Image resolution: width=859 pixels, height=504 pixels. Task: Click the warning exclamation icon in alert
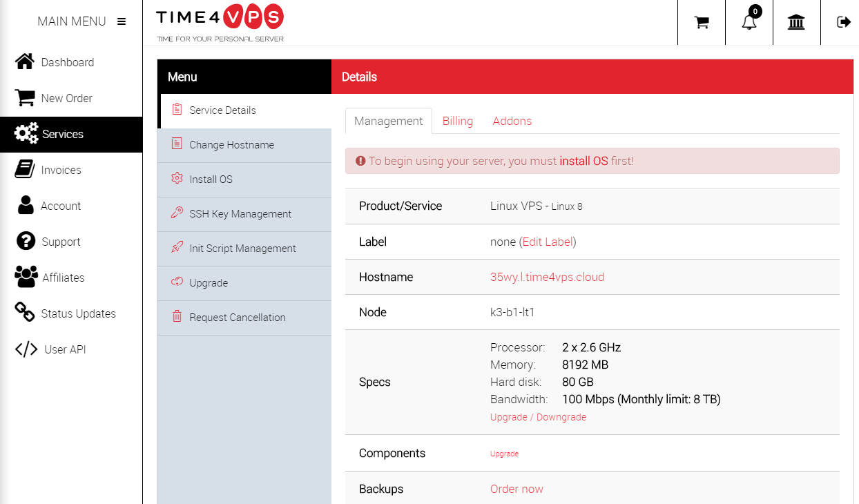360,161
